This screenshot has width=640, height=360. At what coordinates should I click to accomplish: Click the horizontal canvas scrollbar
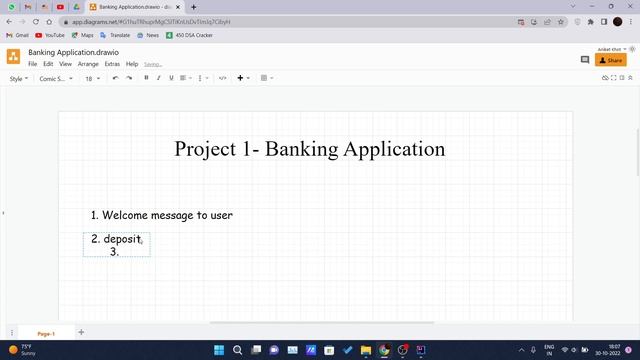[322, 322]
